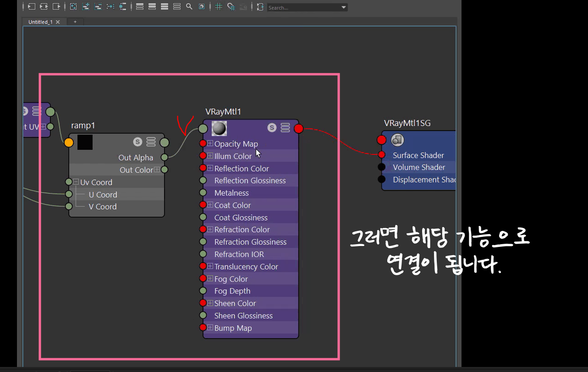
Task: Close the Untitled_1 tab
Action: [58, 22]
